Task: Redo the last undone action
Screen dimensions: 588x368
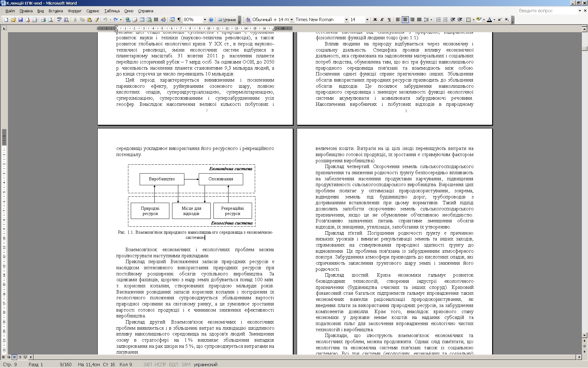Action: click(x=115, y=20)
